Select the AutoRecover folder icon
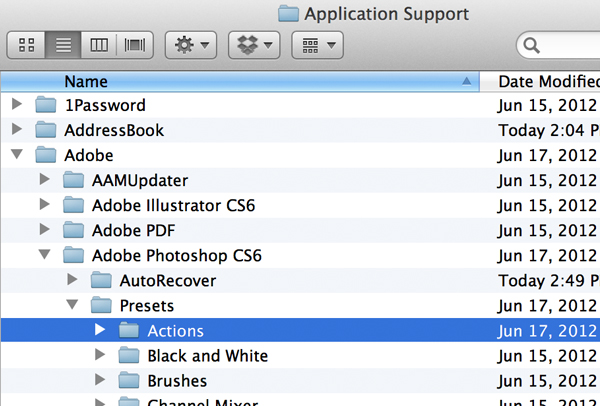The height and width of the screenshot is (406, 600). point(101,280)
